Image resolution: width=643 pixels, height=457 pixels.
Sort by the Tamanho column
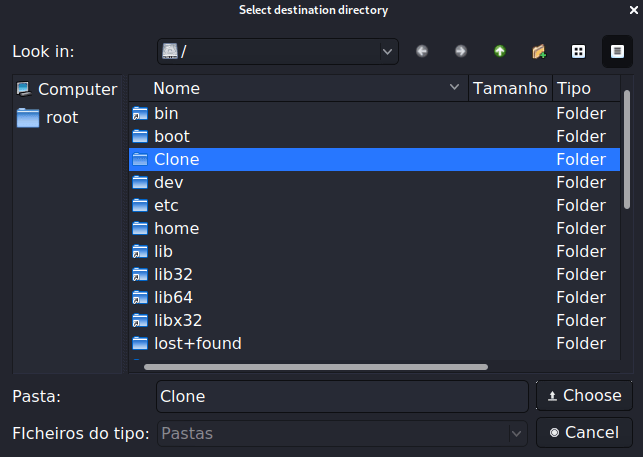510,88
